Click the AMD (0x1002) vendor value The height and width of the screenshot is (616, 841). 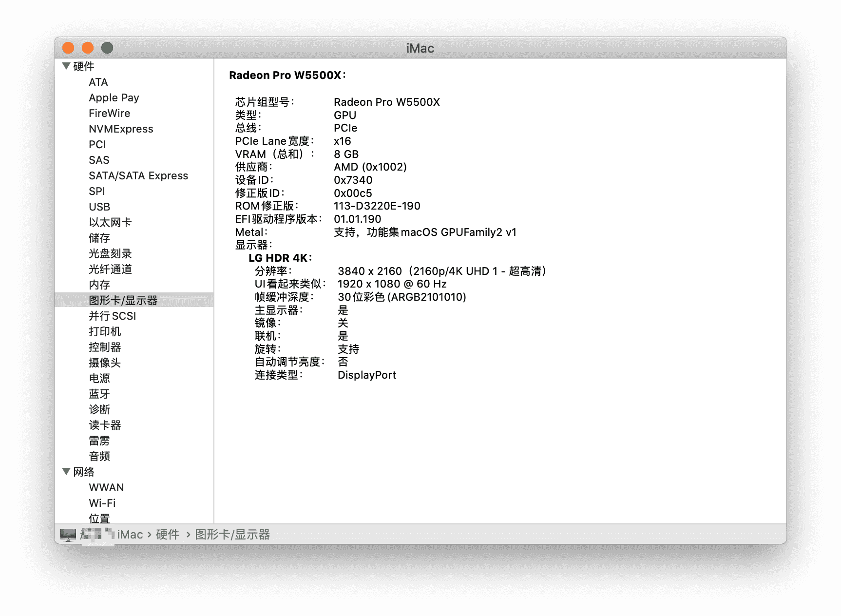[370, 167]
